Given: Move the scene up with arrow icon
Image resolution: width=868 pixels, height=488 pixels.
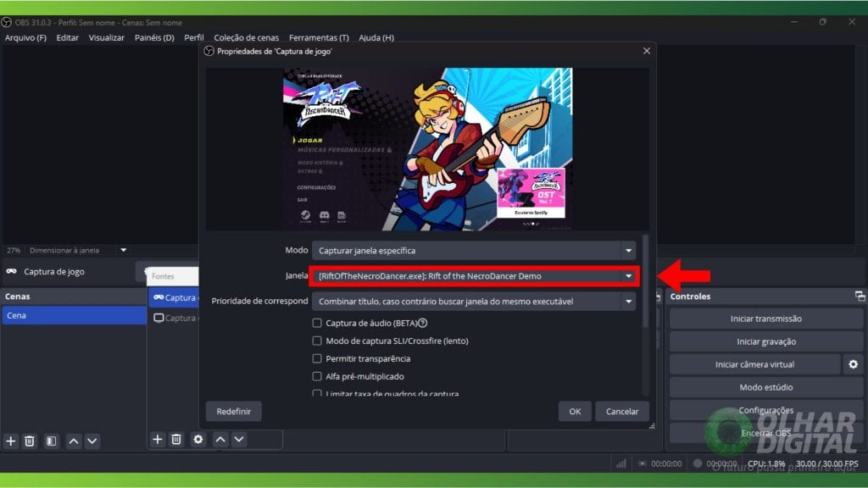Looking at the screenshot, I should (x=74, y=441).
